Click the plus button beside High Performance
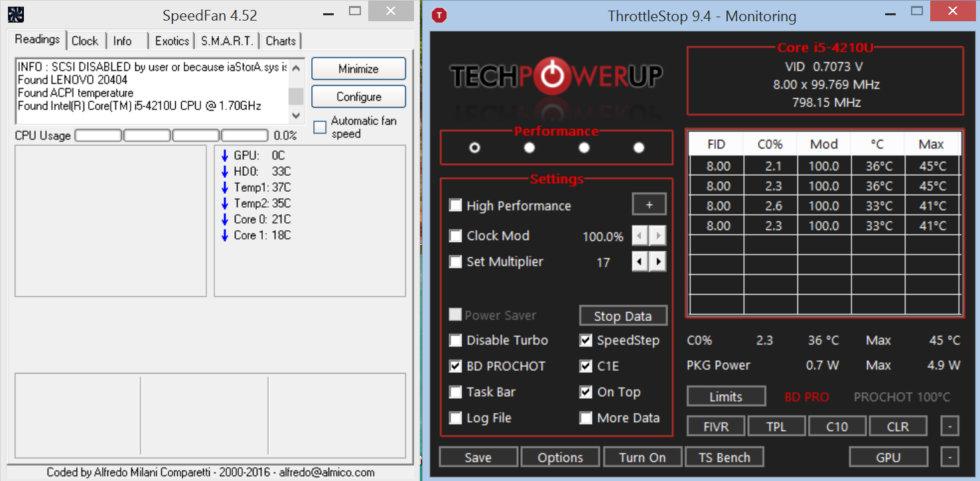This screenshot has width=980, height=481. pyautogui.click(x=649, y=206)
